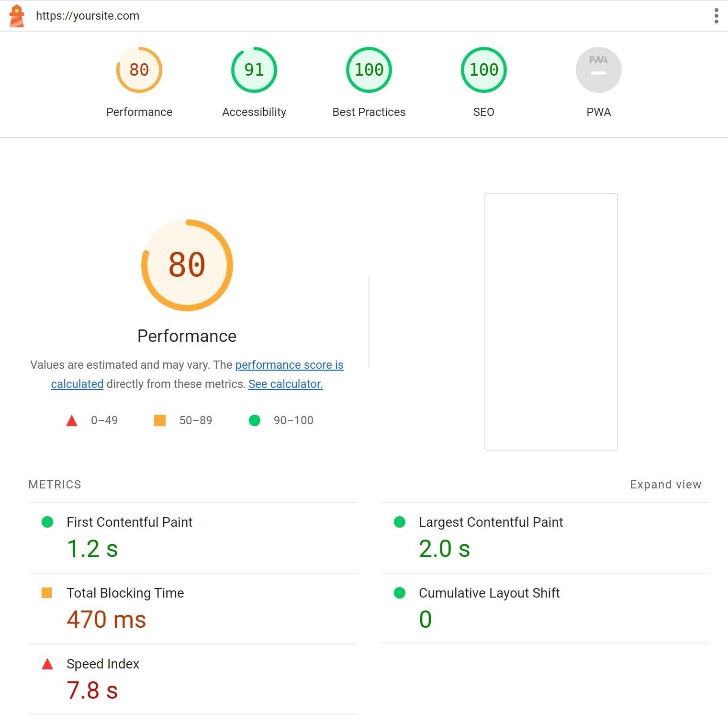Select the red 0-49 legend marker

(72, 420)
